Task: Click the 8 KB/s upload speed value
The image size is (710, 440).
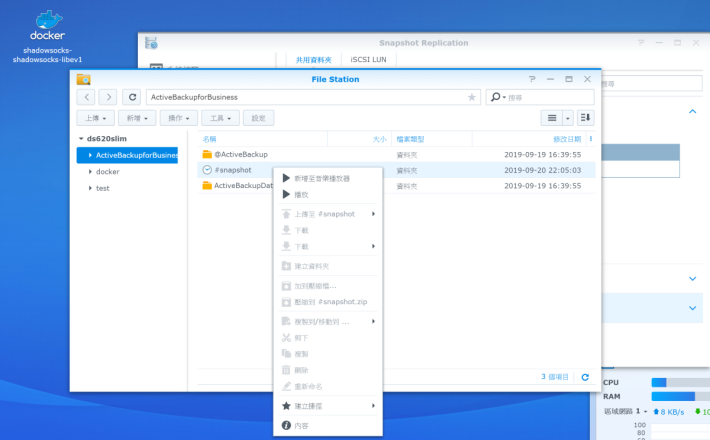Action: click(672, 411)
